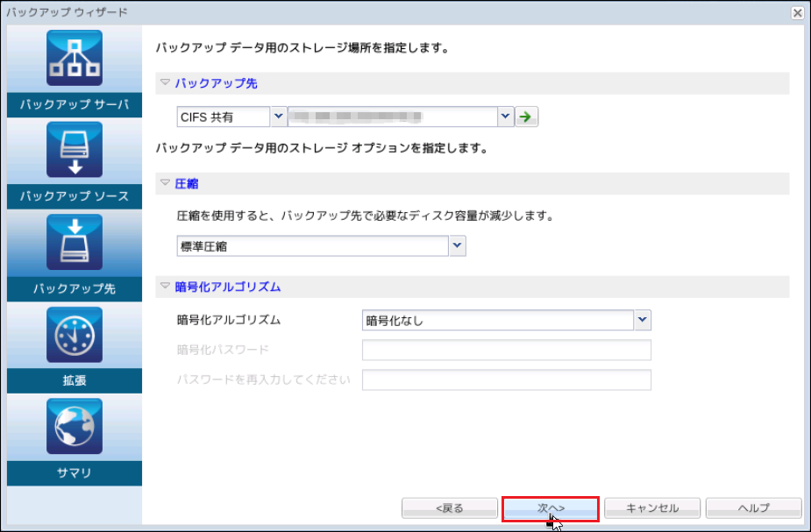Close the バックアップ ウィザード dialog
The width and height of the screenshot is (811, 532).
(798, 13)
